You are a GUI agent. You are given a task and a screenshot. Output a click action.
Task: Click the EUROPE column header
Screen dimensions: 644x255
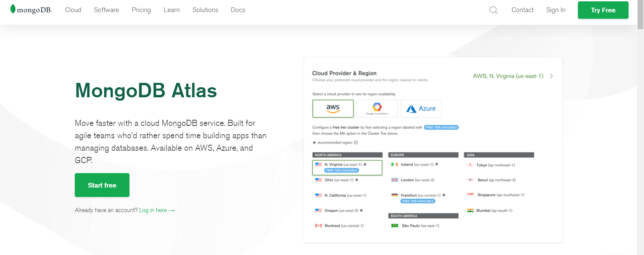[423, 155]
